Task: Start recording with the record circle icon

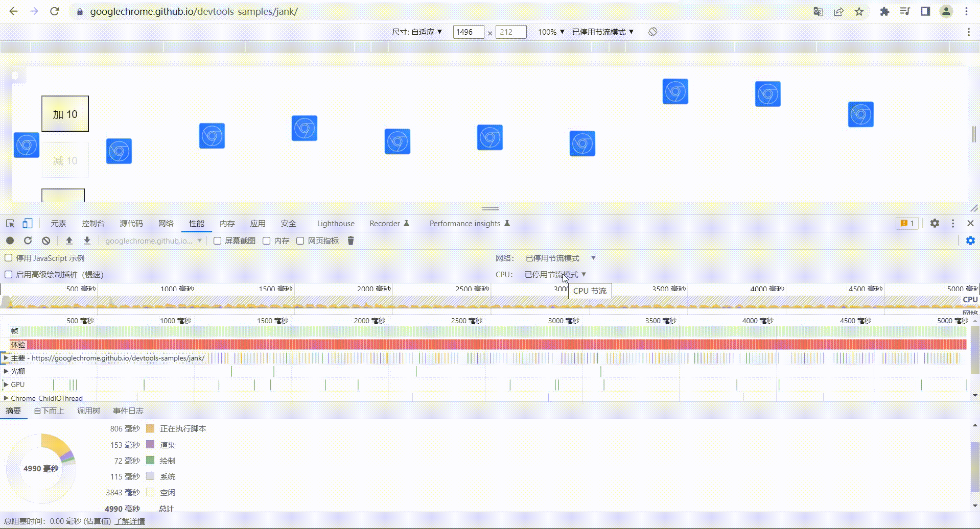Action: point(10,241)
